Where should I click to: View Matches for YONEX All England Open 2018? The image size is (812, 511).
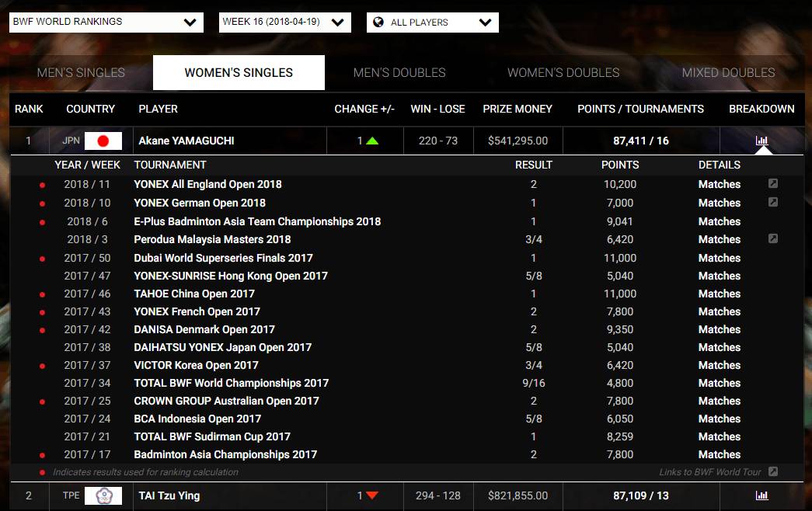[x=720, y=184]
